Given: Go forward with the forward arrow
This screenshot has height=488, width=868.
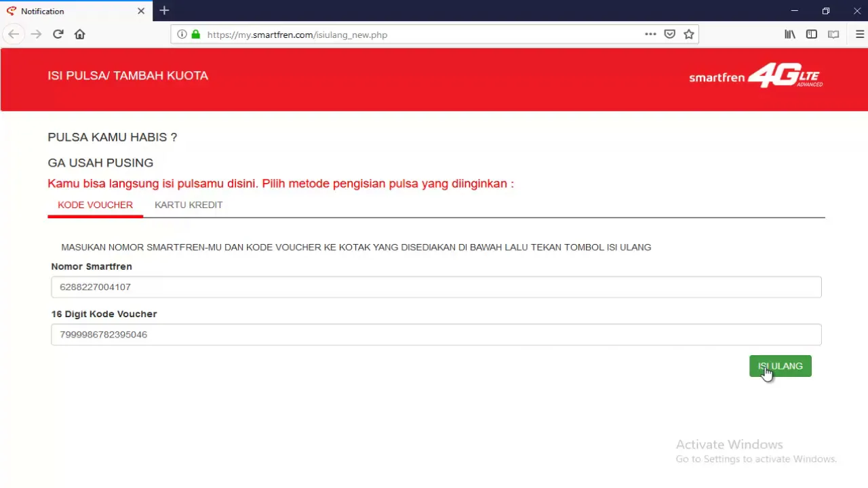Looking at the screenshot, I should point(37,34).
